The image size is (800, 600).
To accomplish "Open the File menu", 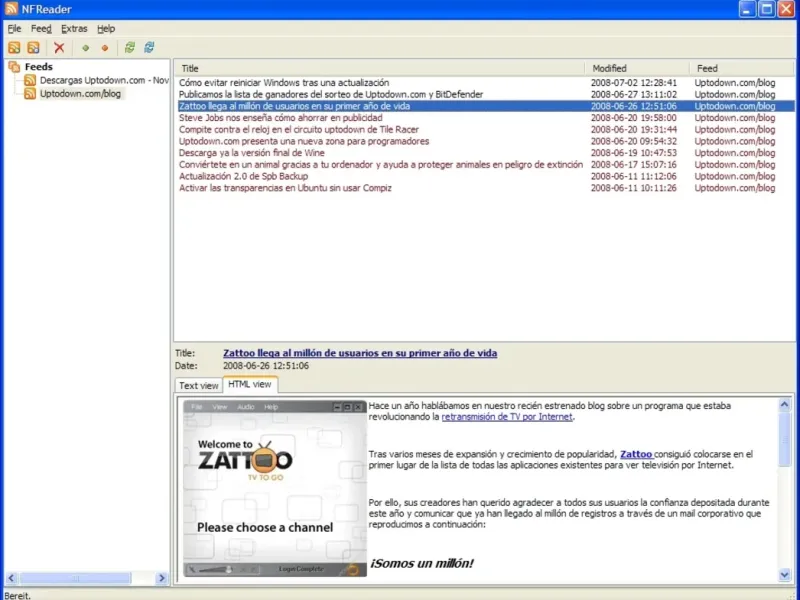I will coord(14,29).
